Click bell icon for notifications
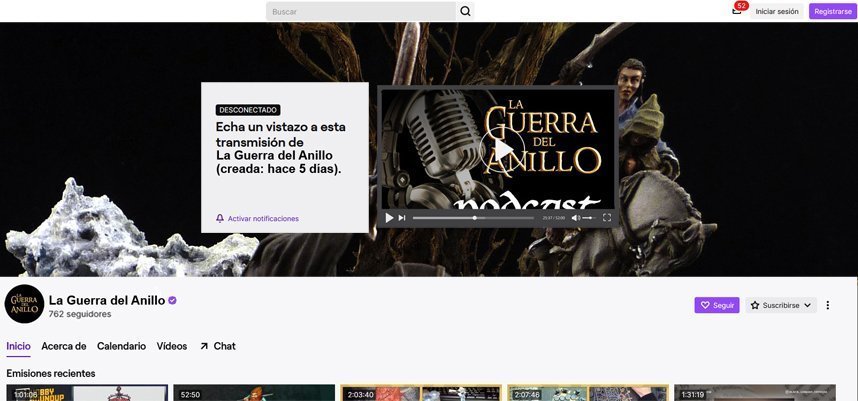 point(220,218)
